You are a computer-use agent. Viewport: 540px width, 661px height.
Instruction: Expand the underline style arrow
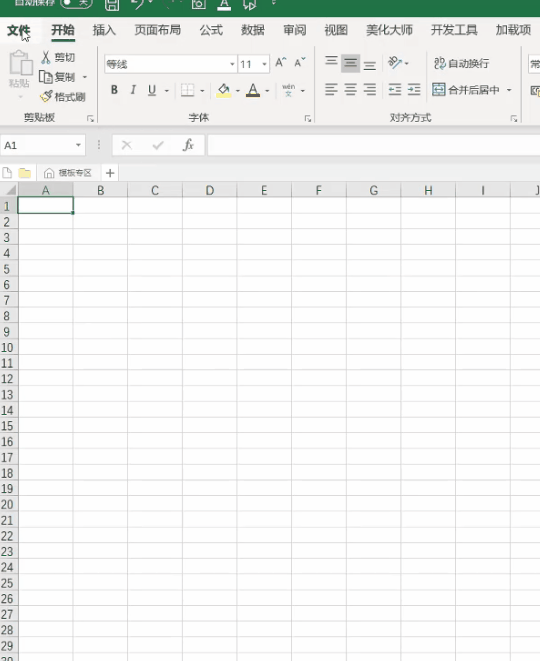click(x=167, y=91)
